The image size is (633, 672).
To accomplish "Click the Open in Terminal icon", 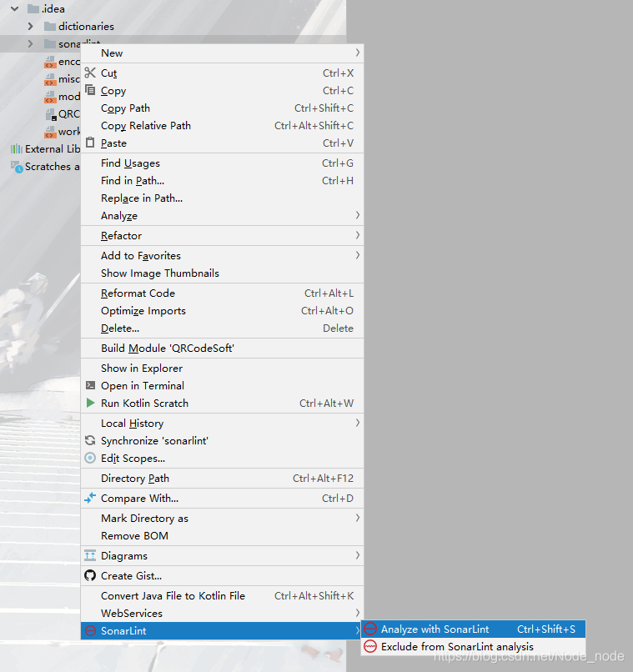I will [90, 385].
